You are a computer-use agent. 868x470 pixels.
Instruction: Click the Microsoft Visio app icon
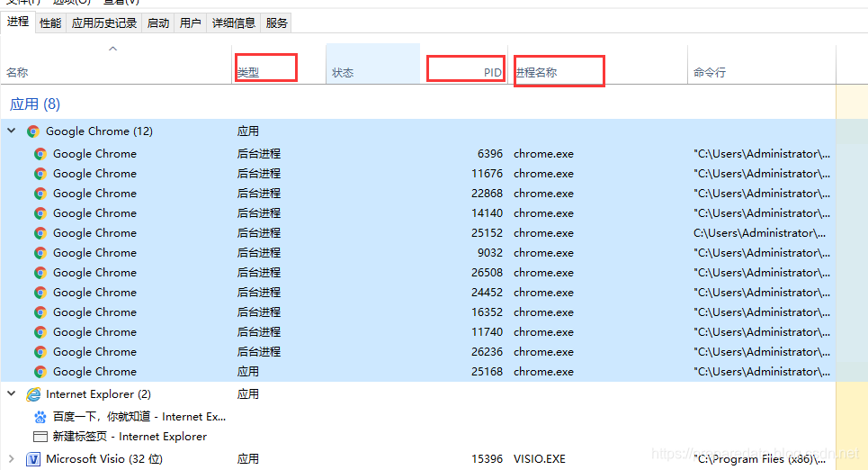[x=33, y=459]
